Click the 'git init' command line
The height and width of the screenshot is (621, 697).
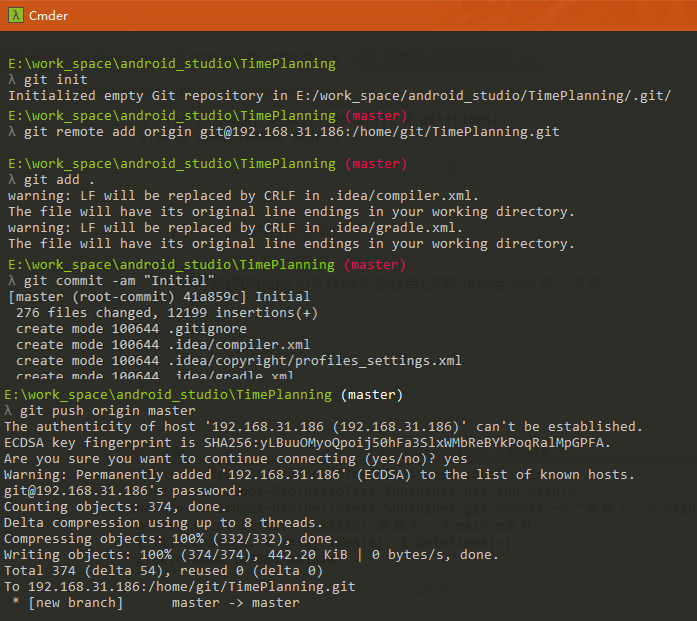55,80
